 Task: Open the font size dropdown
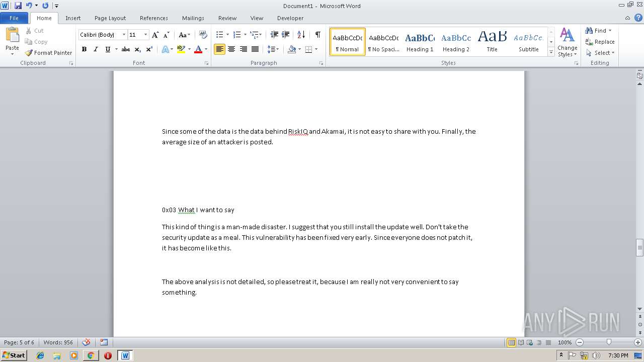(x=146, y=35)
